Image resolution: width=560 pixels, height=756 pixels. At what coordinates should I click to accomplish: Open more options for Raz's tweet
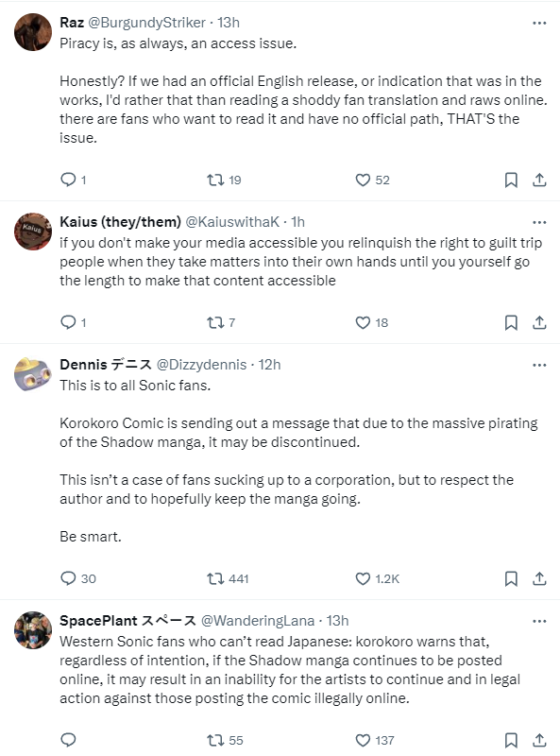(x=539, y=23)
